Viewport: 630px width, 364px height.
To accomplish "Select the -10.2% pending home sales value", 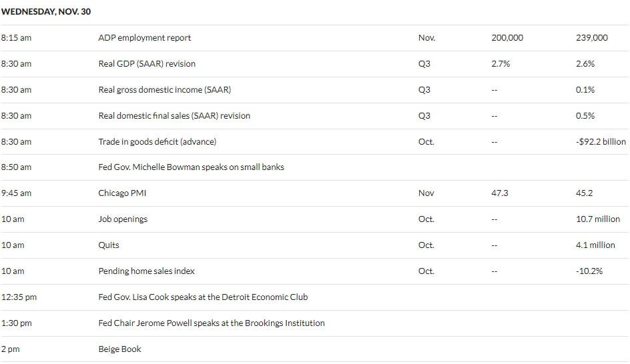I will [x=589, y=271].
